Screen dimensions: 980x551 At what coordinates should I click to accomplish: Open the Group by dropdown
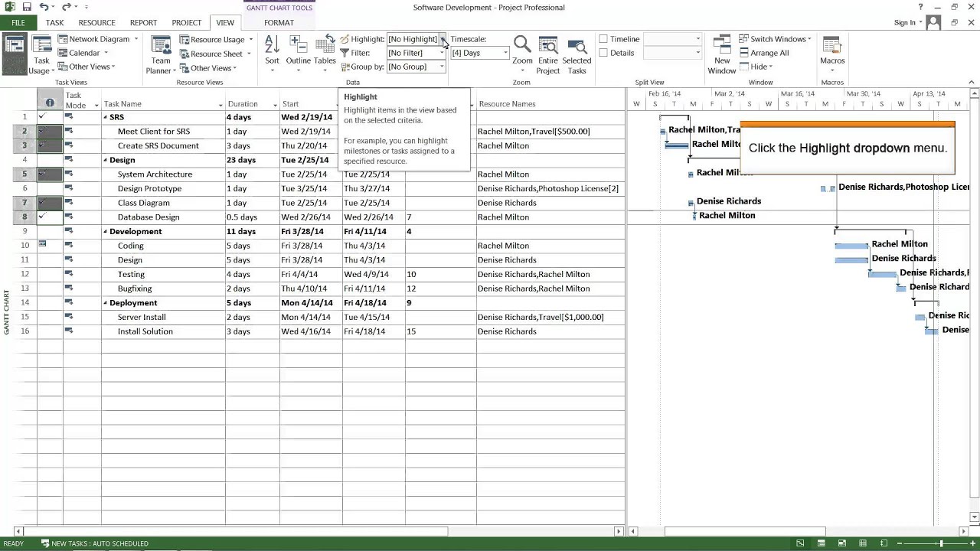(x=442, y=67)
